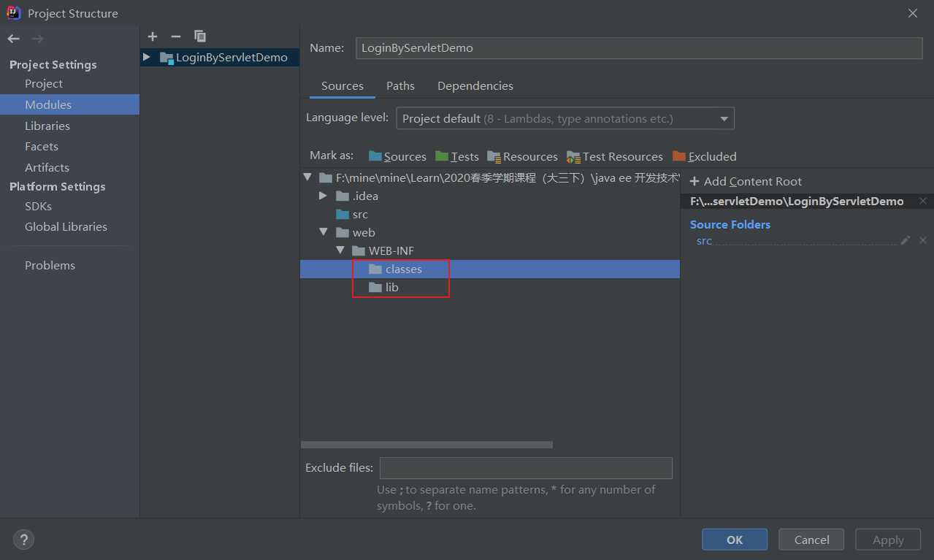Click the Source Folders heading

click(x=730, y=224)
